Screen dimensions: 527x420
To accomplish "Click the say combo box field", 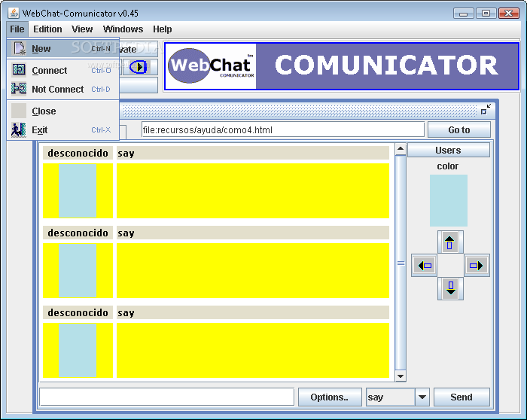I will 390,397.
